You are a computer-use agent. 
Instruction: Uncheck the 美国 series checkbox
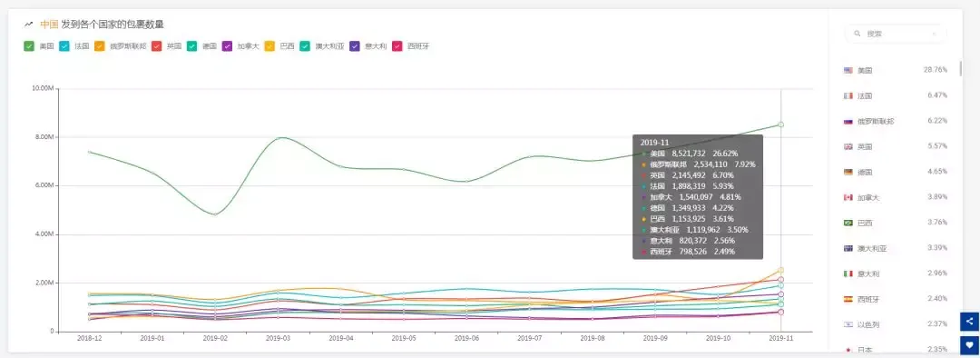(29, 45)
